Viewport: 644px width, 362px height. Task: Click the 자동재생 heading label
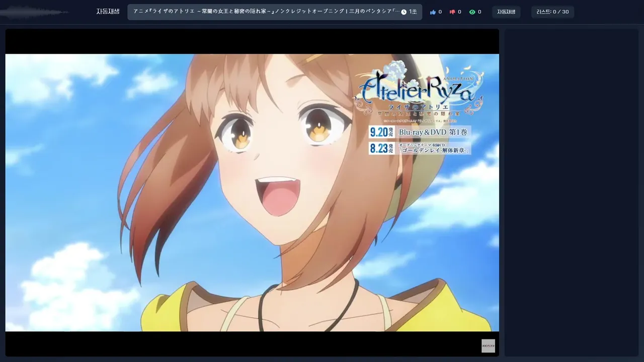point(108,12)
